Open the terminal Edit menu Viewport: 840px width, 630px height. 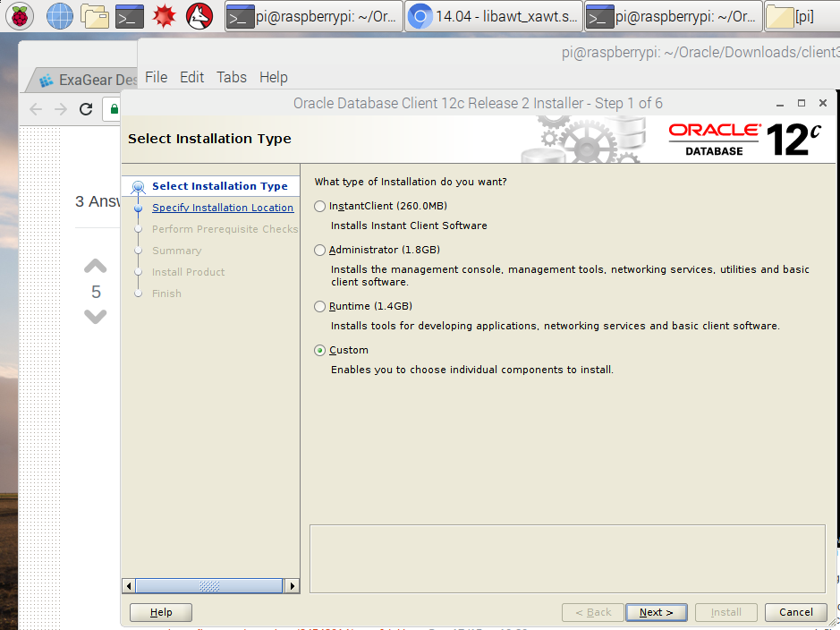[191, 77]
